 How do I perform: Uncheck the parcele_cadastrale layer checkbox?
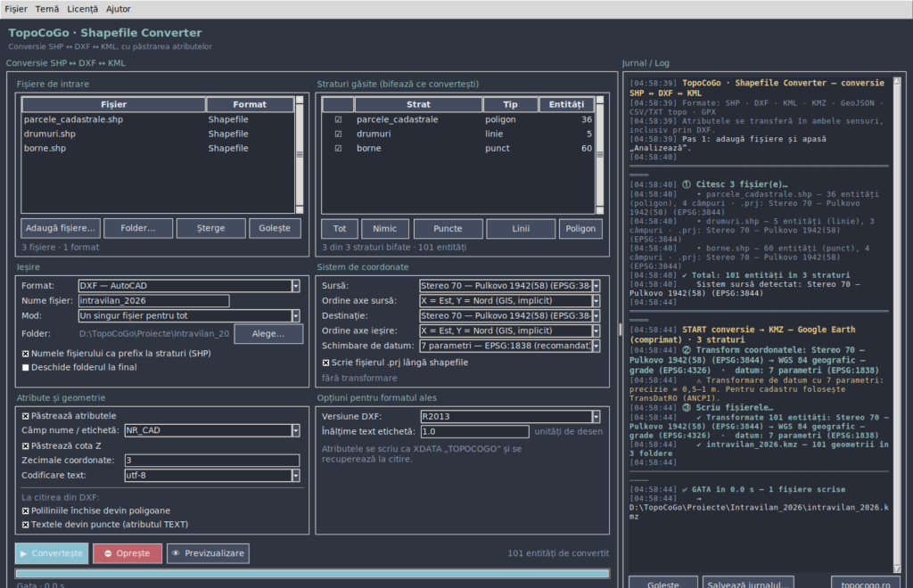tap(338, 119)
